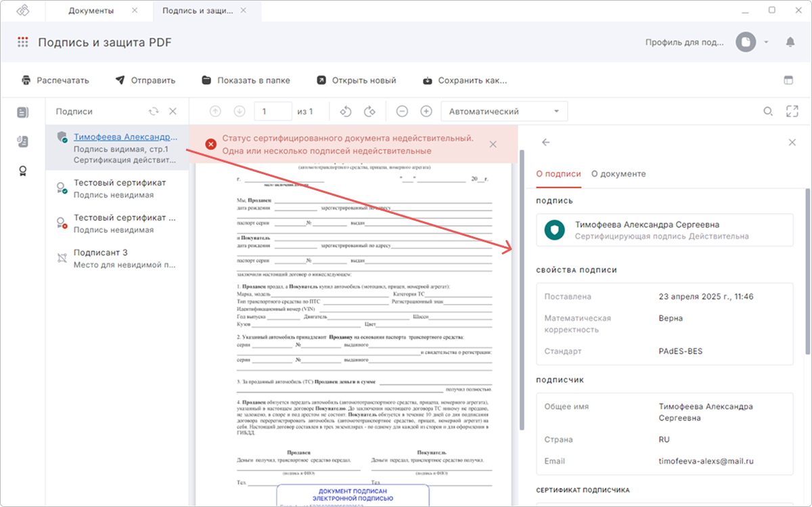The height and width of the screenshot is (507, 812).
Task: Click the Профиль для под... label
Action: [684, 42]
